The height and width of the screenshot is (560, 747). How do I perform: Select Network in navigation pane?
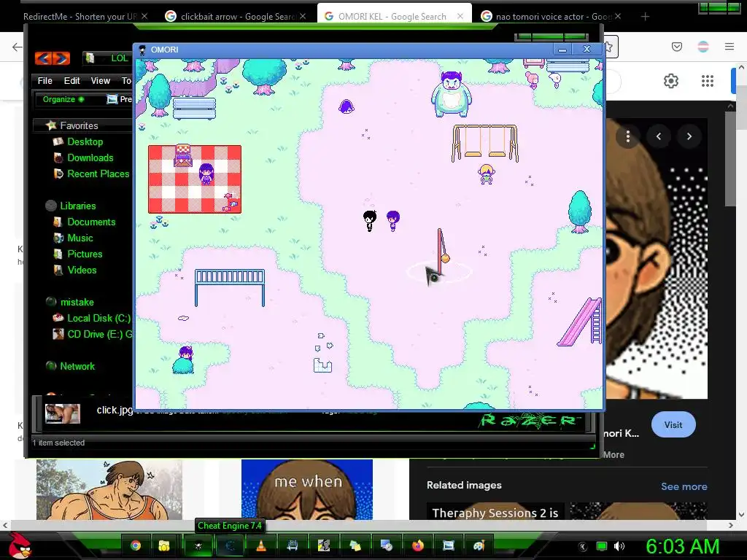point(77,366)
